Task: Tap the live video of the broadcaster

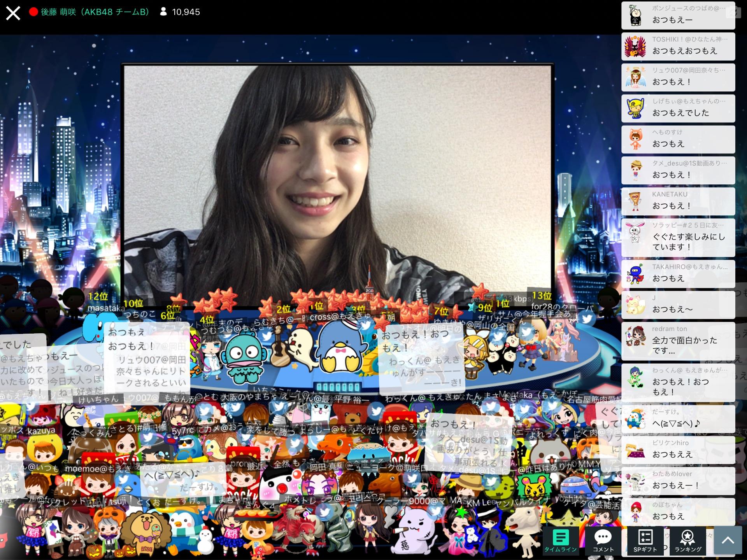Action: 338,187
